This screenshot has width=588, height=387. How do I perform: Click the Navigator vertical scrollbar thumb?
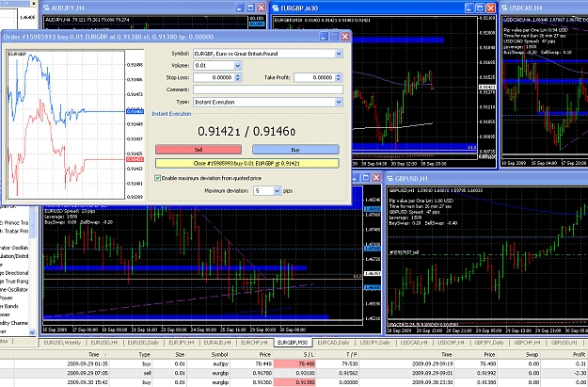[x=32, y=224]
